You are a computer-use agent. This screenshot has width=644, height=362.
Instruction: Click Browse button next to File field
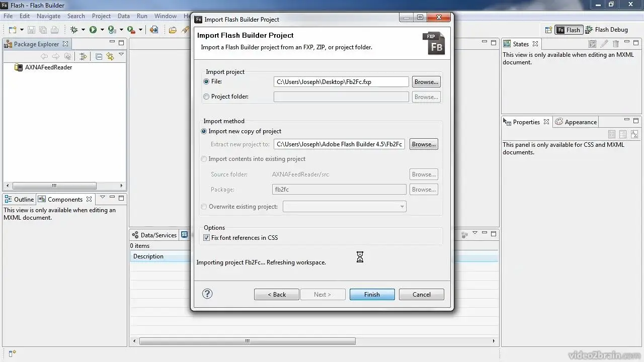pos(426,82)
